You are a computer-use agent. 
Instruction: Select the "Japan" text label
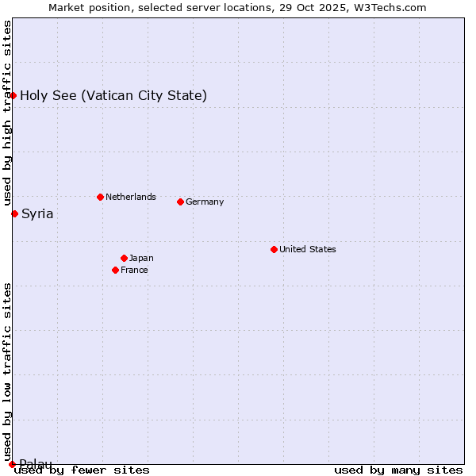pos(141,258)
